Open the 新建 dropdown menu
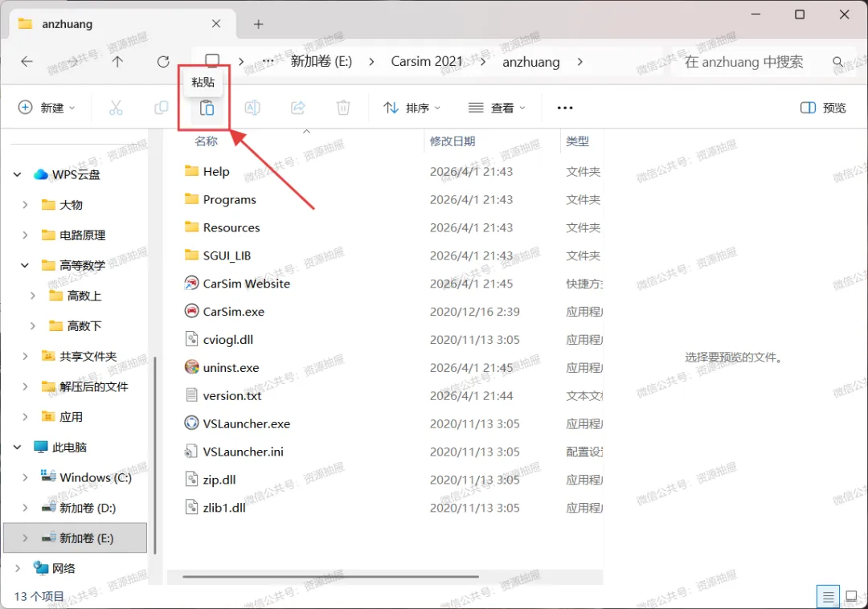 pos(47,108)
